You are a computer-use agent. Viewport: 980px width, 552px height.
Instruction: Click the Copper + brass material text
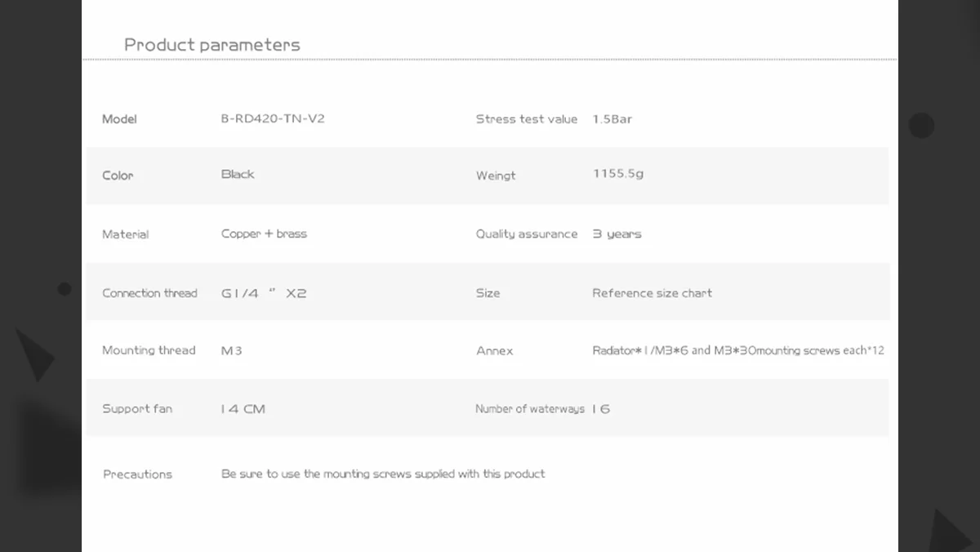click(x=264, y=234)
